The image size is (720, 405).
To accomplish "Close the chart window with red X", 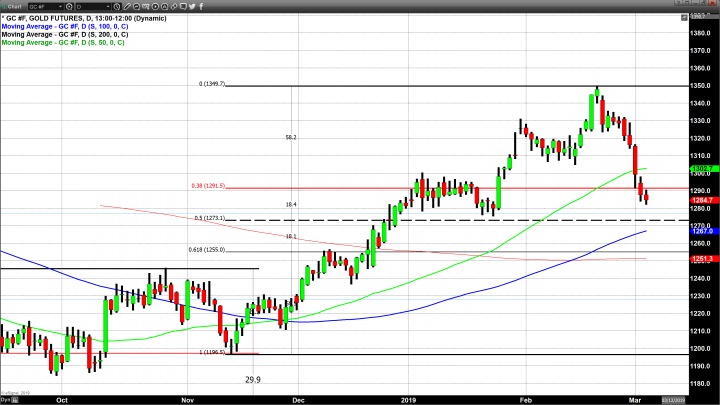I will pyautogui.click(x=712, y=2).
